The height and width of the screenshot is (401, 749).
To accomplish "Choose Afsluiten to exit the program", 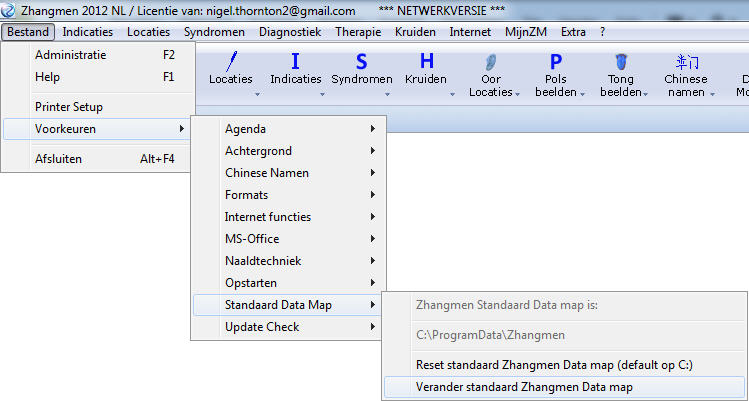I will pyautogui.click(x=58, y=158).
